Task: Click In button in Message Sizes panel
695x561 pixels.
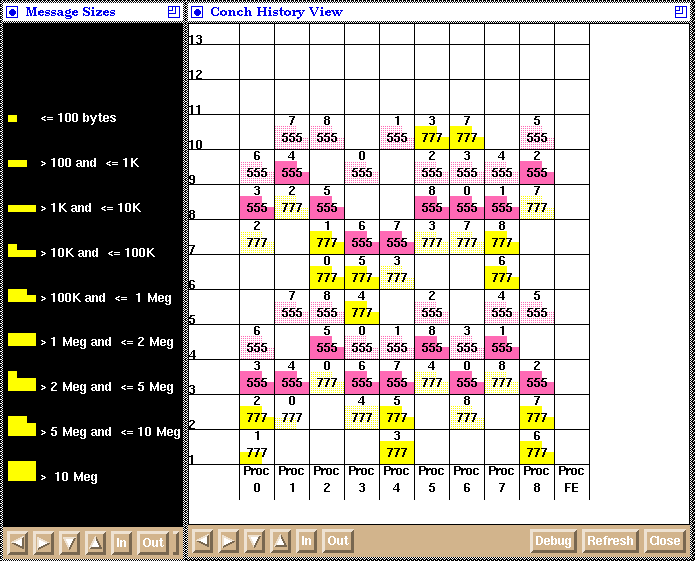Action: [121, 542]
